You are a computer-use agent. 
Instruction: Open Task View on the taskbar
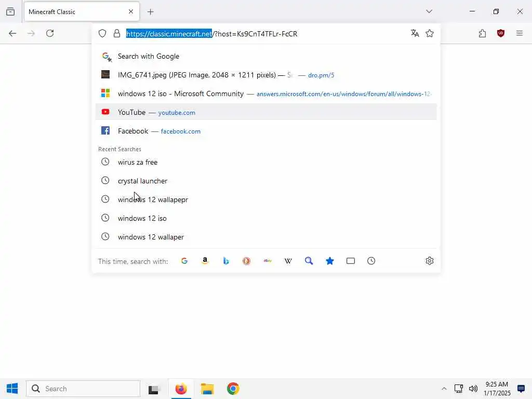click(x=154, y=389)
